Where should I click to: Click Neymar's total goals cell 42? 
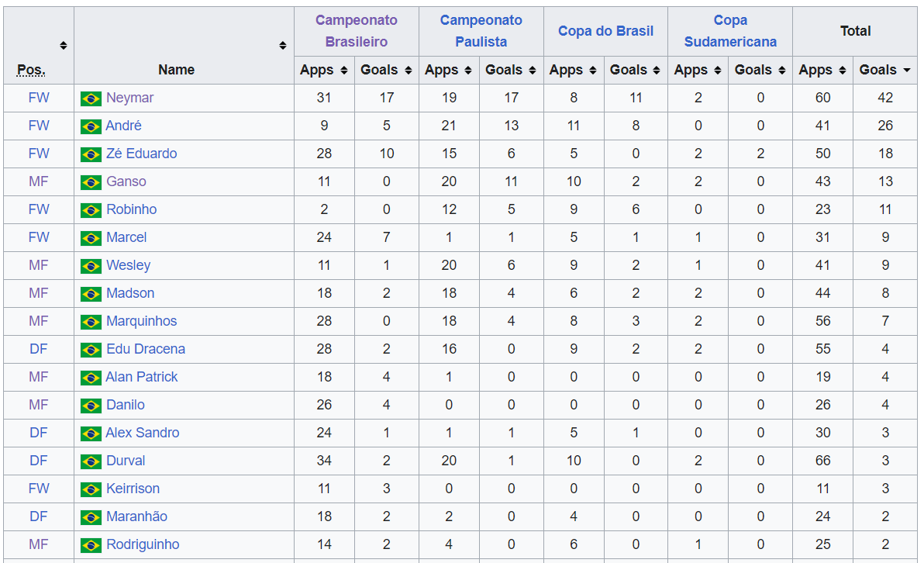click(884, 98)
